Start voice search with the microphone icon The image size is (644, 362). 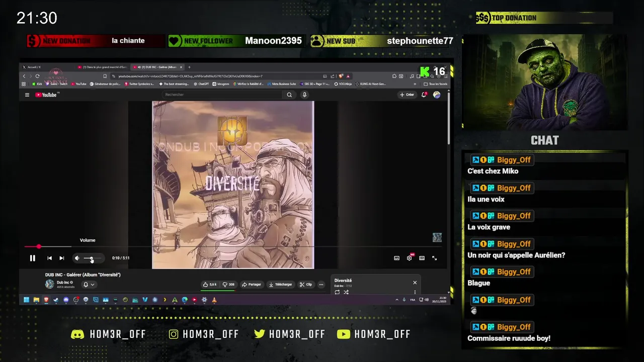[x=304, y=95]
